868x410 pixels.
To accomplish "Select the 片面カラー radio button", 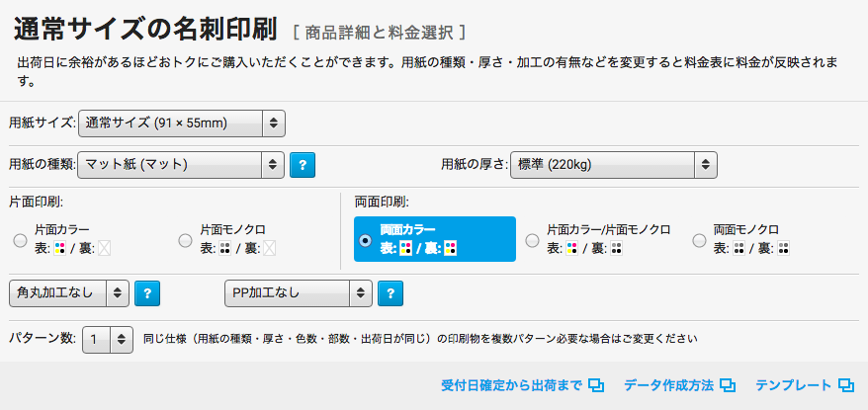I will 20,240.
